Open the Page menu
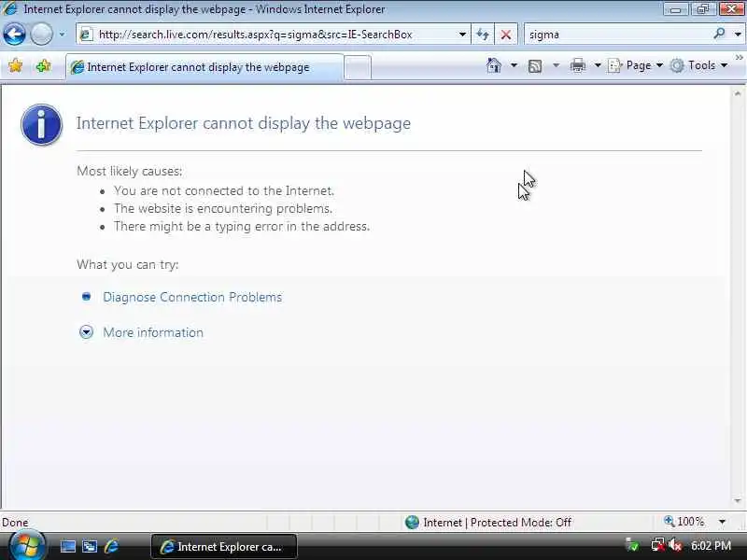The height and width of the screenshot is (560, 747). [x=636, y=65]
